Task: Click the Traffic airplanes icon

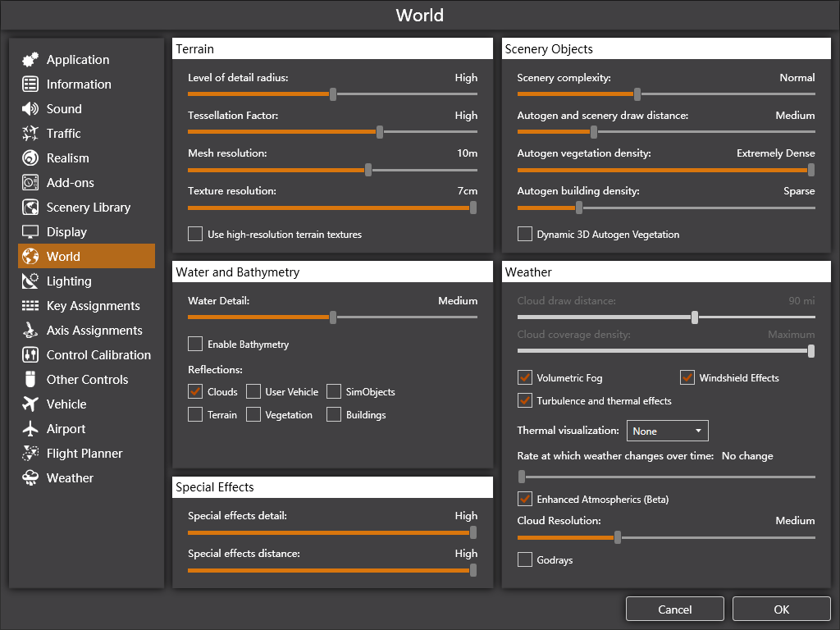Action: click(30, 134)
